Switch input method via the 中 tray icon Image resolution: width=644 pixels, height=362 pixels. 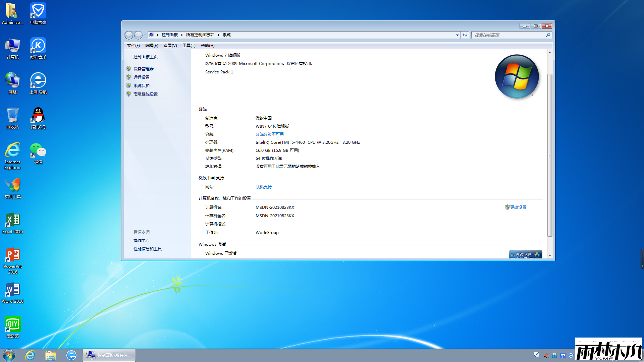tap(562, 355)
